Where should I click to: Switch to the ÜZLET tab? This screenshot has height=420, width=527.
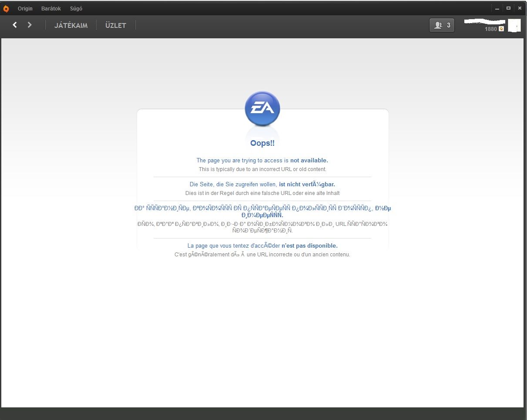coord(116,25)
